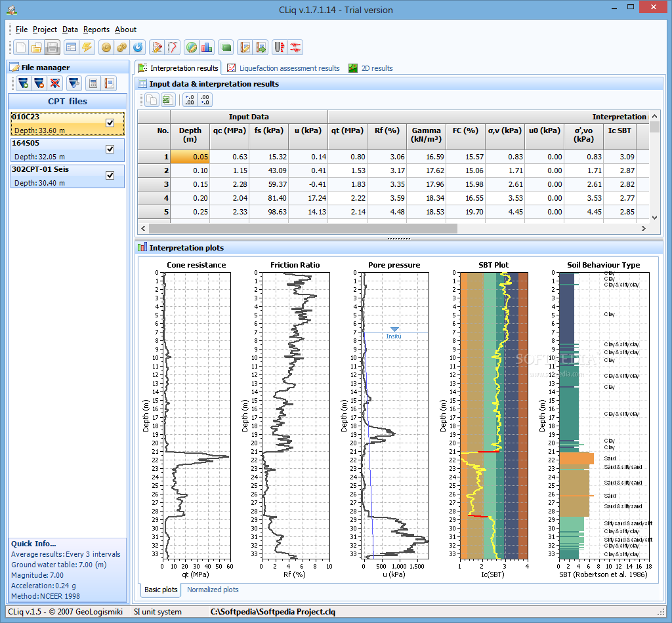Create a new project file

(21, 47)
